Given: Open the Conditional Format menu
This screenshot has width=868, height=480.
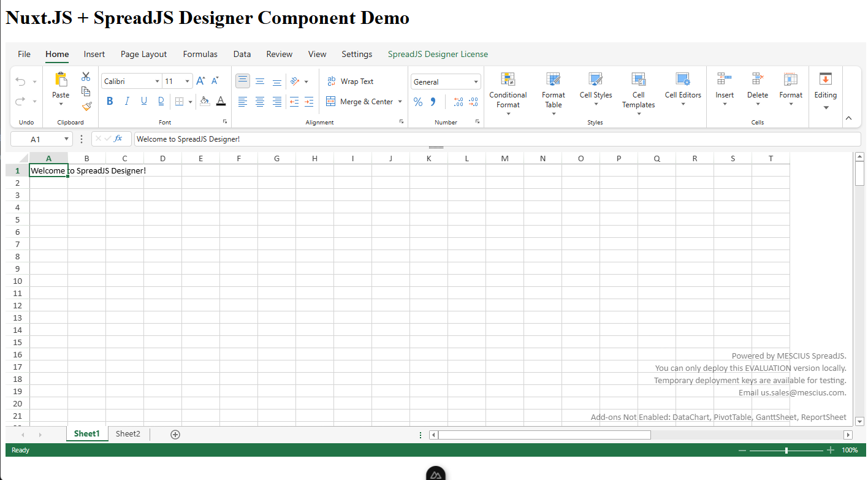Looking at the screenshot, I should (508, 94).
